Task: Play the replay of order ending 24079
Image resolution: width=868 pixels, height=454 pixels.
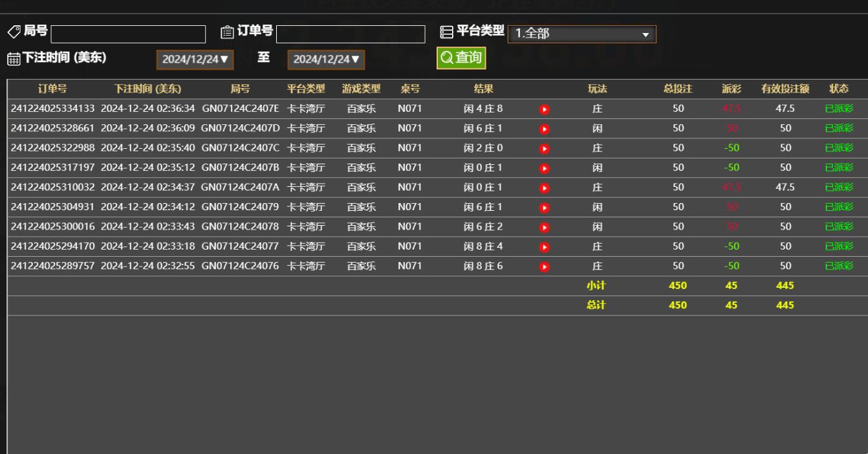Action: coord(543,208)
